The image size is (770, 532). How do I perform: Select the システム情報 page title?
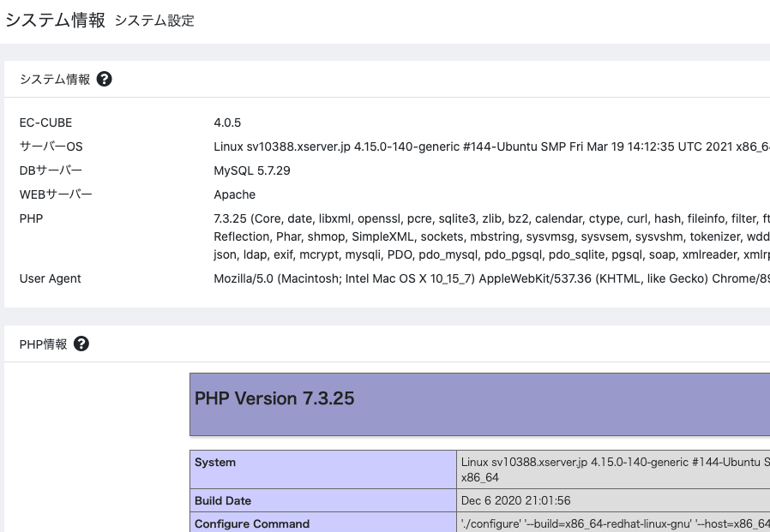55,20
